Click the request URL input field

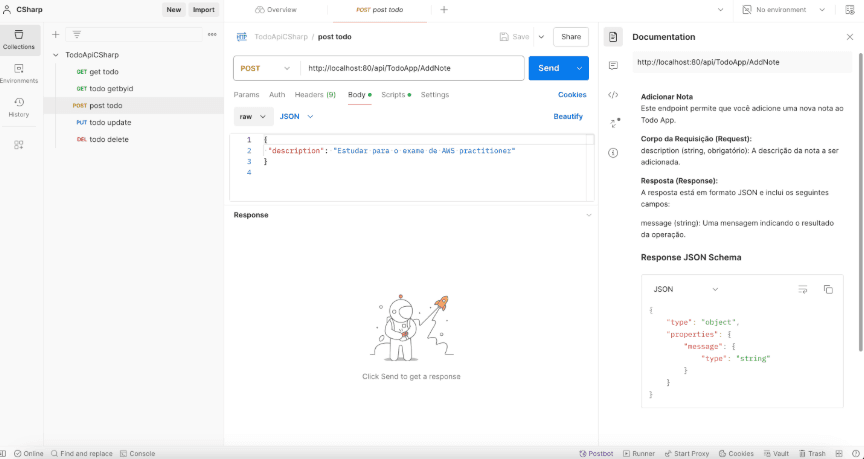pyautogui.click(x=412, y=68)
